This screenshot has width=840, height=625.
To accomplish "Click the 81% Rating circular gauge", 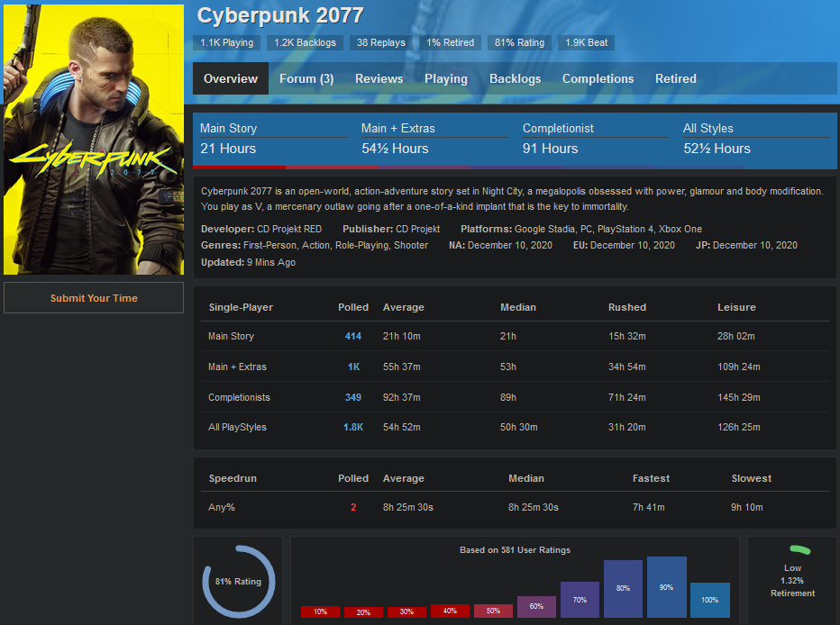I will click(239, 582).
